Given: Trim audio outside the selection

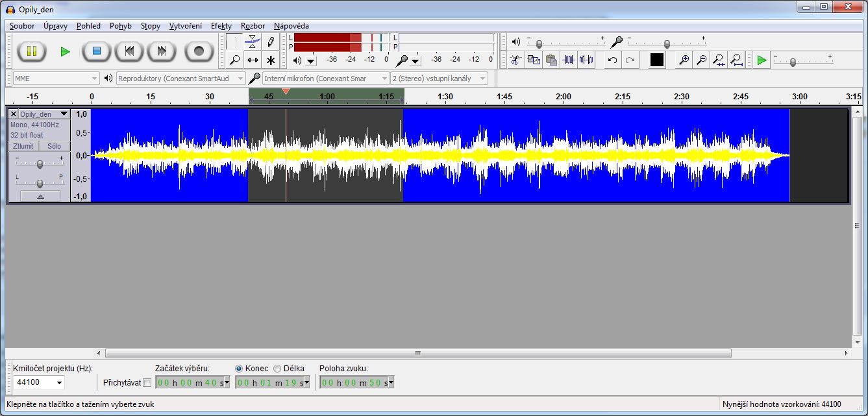Looking at the screenshot, I should click(x=569, y=60).
